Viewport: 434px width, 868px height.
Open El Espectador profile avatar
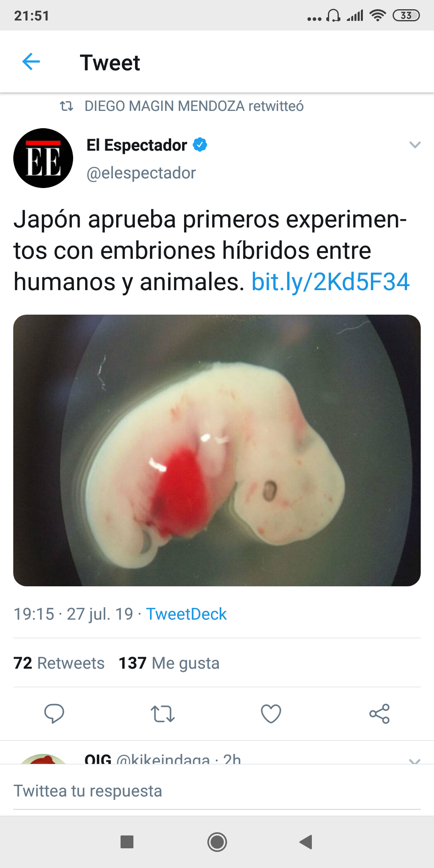(43, 158)
